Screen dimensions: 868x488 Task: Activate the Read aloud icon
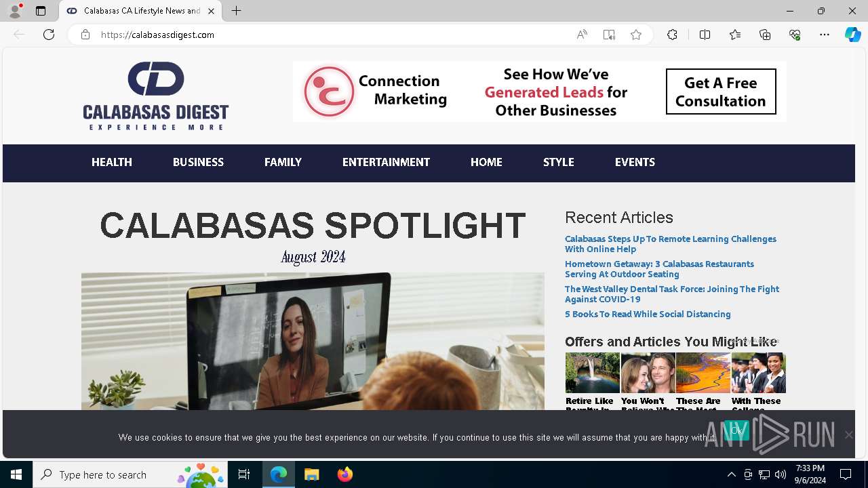pyautogui.click(x=582, y=35)
